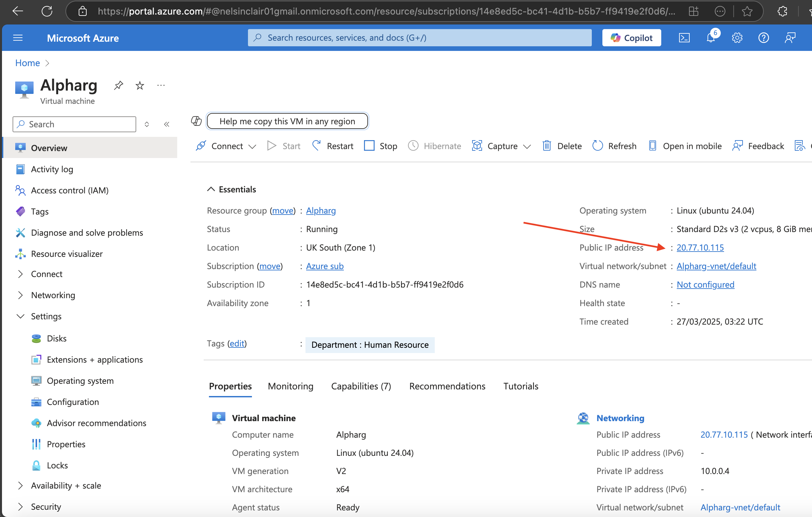Image resolution: width=812 pixels, height=517 pixels.
Task: Click move next to Resource group
Action: point(283,211)
